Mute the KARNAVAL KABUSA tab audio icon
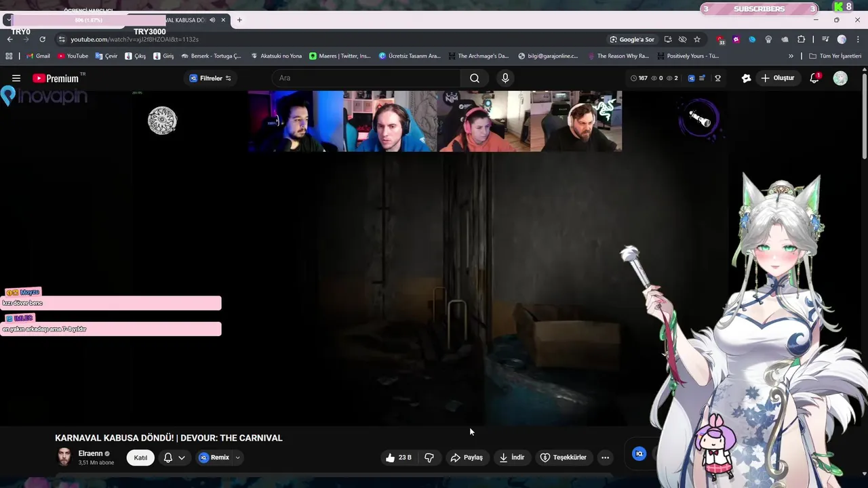 point(212,20)
